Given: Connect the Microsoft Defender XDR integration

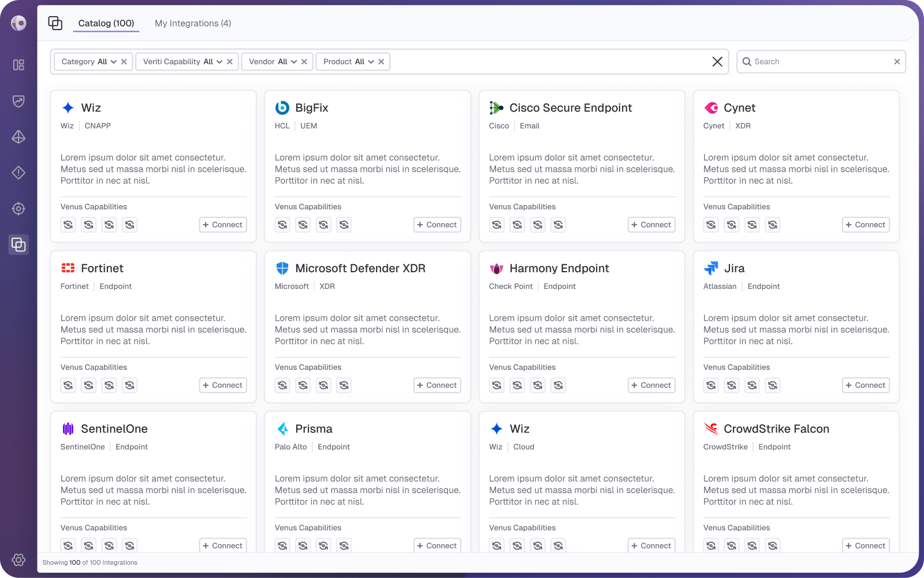Looking at the screenshot, I should point(437,386).
